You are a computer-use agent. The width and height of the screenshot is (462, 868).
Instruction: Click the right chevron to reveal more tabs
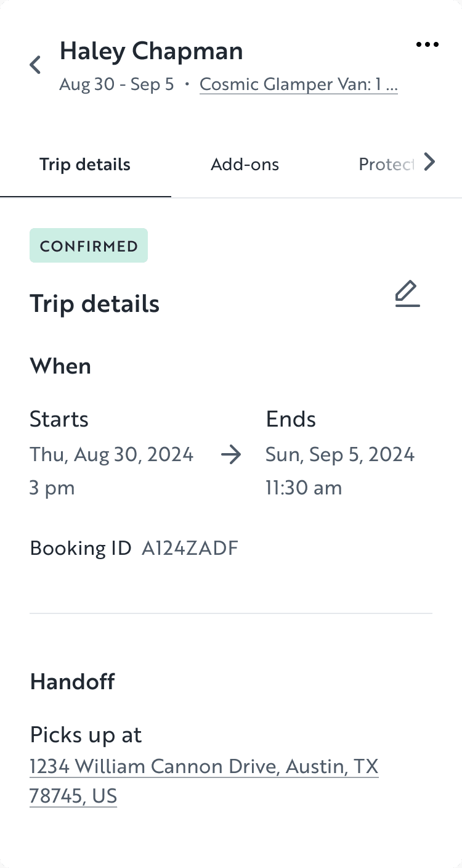point(429,162)
